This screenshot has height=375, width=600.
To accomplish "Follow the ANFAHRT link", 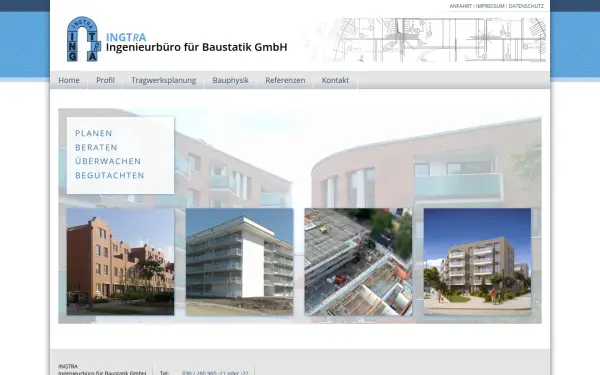I will click(460, 6).
